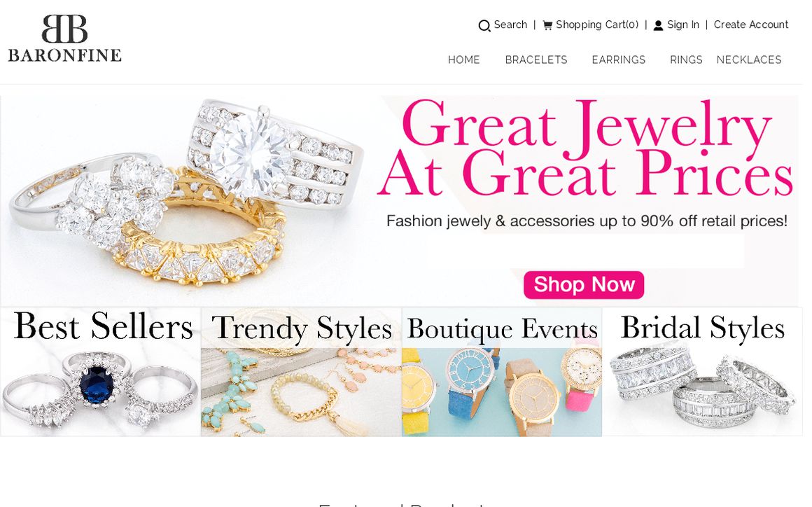
Task: Open the Trendy Styles category tile
Action: [301, 372]
